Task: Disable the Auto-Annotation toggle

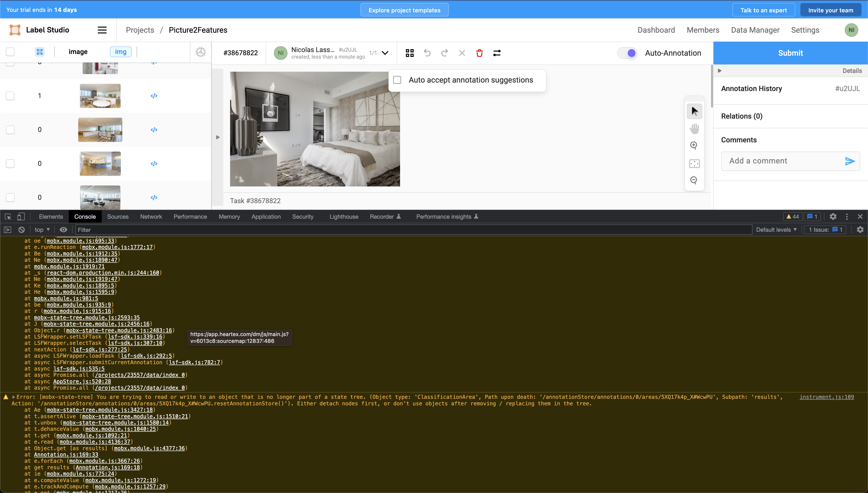Action: pos(627,53)
